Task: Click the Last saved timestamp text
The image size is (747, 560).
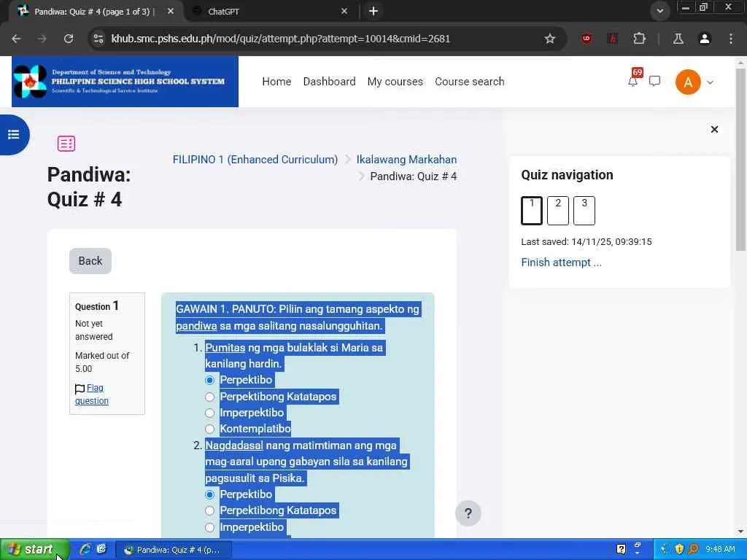Action: (587, 242)
